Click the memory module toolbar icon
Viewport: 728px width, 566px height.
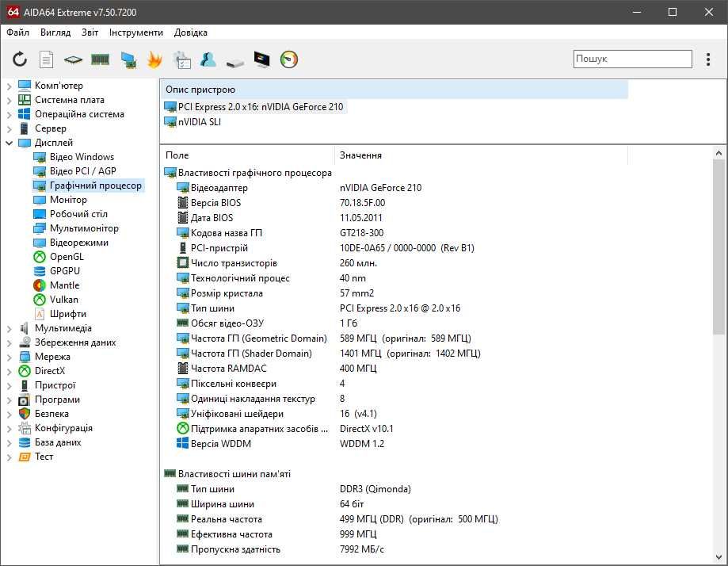click(x=101, y=59)
